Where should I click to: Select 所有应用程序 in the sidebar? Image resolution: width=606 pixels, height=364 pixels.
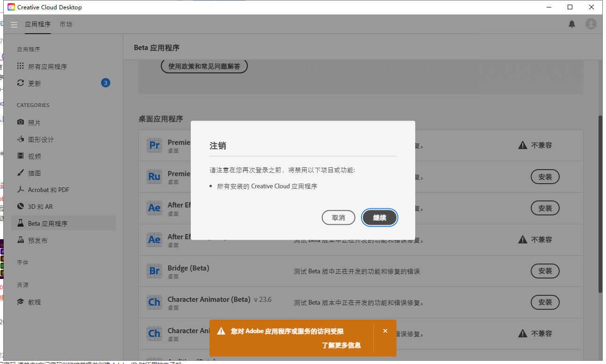pos(64,66)
